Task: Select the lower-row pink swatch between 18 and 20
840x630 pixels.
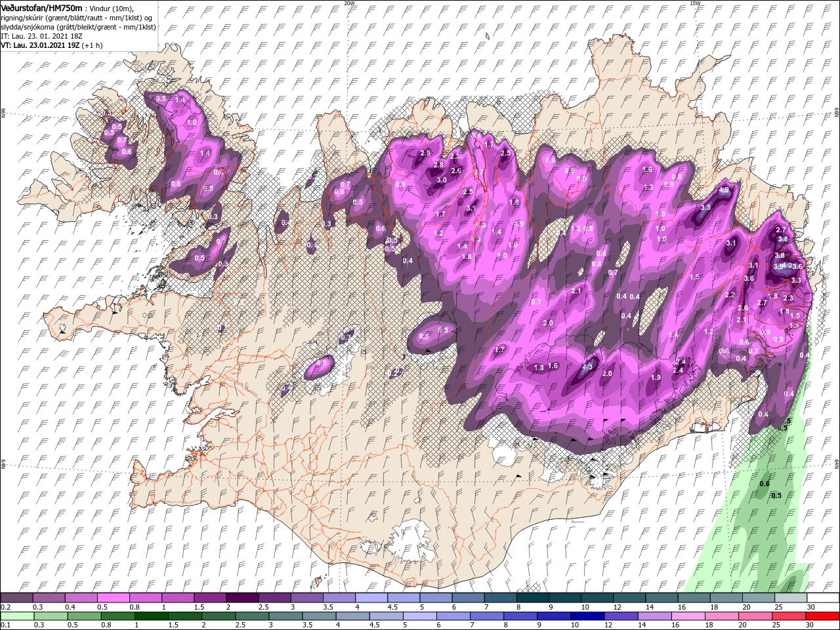Action: point(722,616)
